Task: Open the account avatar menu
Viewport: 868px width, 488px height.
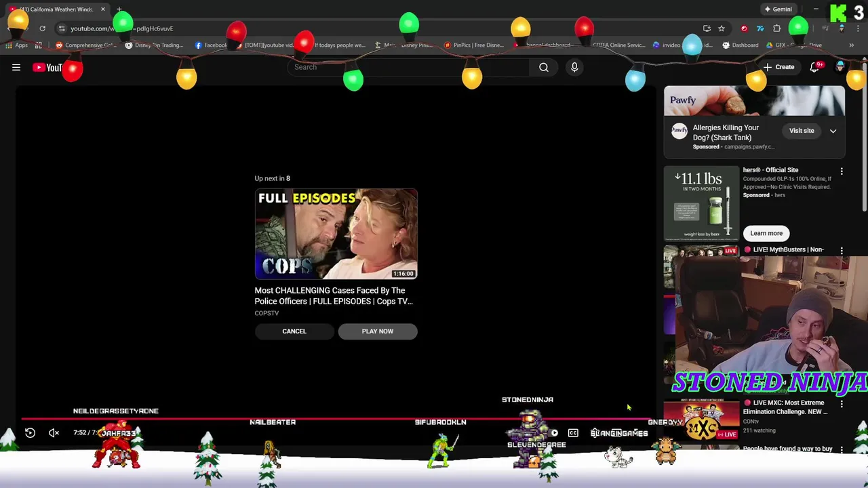Action: (x=841, y=66)
